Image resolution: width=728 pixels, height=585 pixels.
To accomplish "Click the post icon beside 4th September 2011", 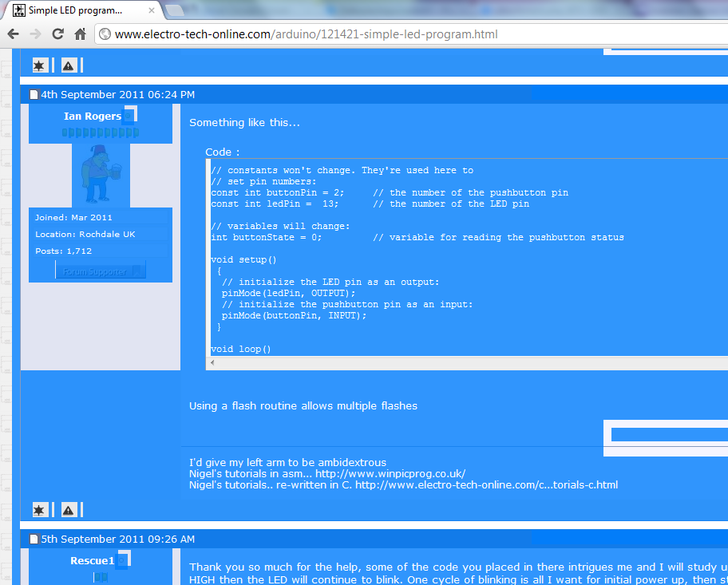I will coord(34,95).
